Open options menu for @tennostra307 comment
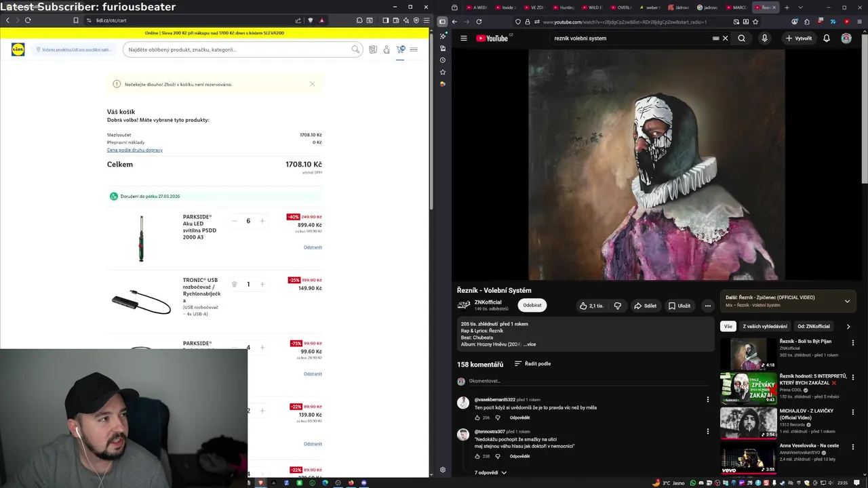The width and height of the screenshot is (868, 488). (707, 432)
